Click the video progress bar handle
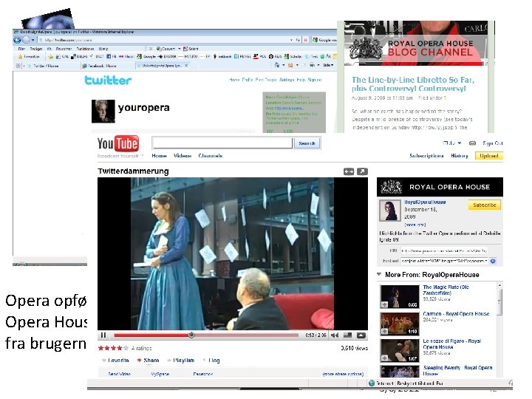 pos(191,335)
